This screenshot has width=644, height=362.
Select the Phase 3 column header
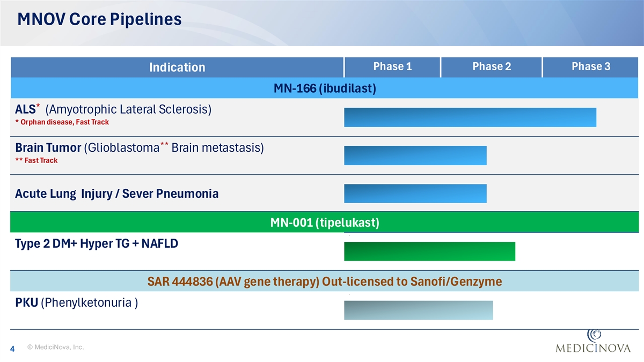point(591,67)
